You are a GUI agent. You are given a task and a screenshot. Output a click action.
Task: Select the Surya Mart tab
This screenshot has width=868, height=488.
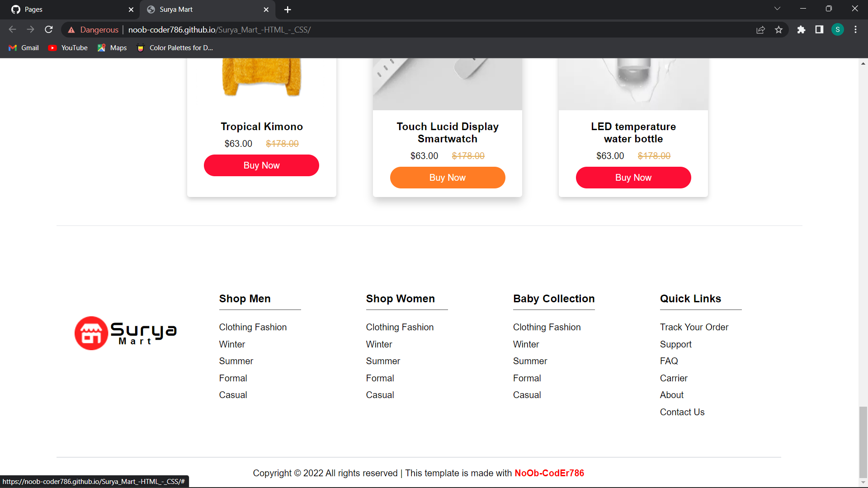pos(199,9)
